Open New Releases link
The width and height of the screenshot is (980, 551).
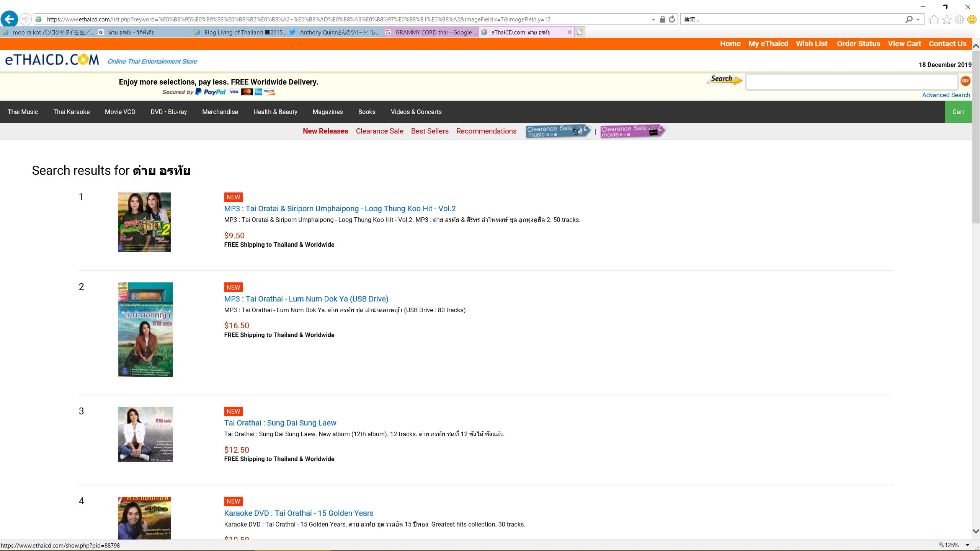pos(325,131)
